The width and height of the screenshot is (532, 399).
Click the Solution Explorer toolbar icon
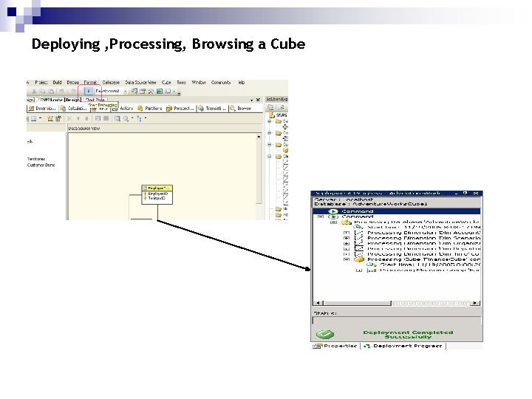point(134,91)
